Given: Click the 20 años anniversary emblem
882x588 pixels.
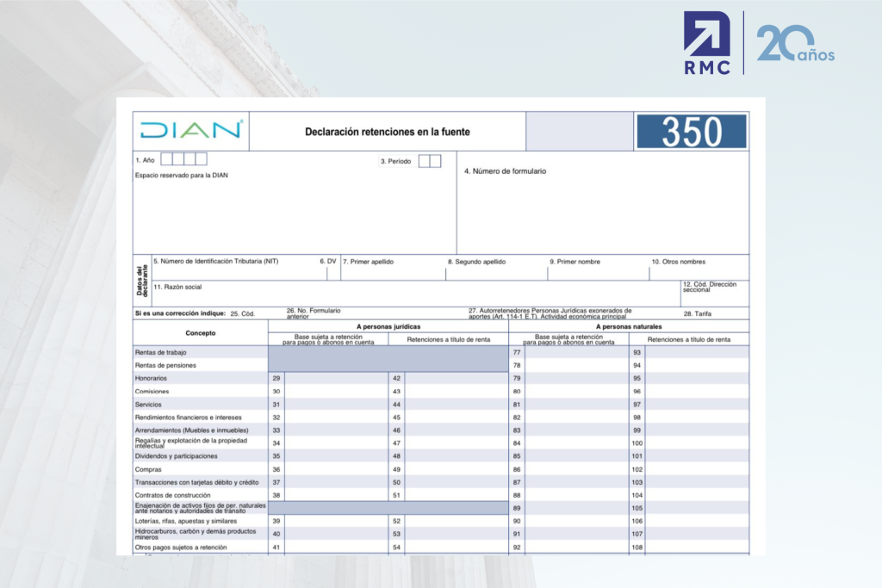Looking at the screenshot, I should tap(794, 44).
